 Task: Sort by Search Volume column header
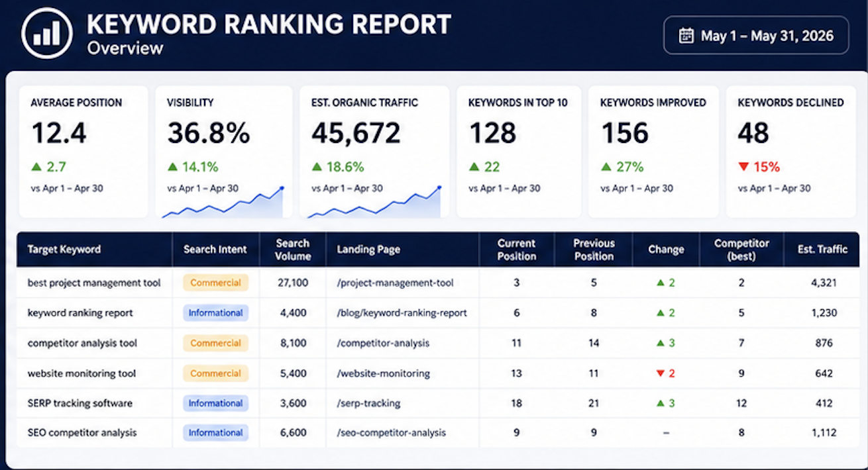point(293,250)
